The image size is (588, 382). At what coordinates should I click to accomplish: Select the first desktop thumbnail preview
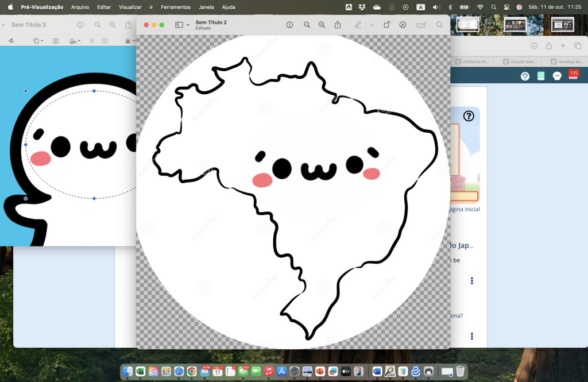467,24
